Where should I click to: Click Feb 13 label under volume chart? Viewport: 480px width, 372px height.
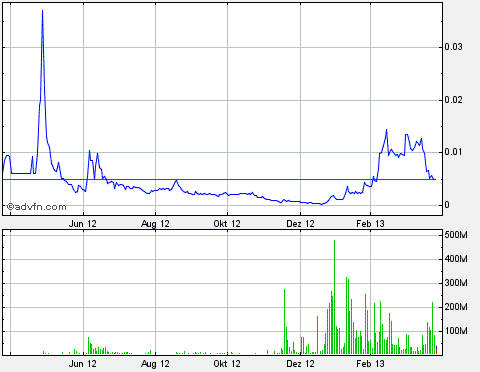[370, 364]
